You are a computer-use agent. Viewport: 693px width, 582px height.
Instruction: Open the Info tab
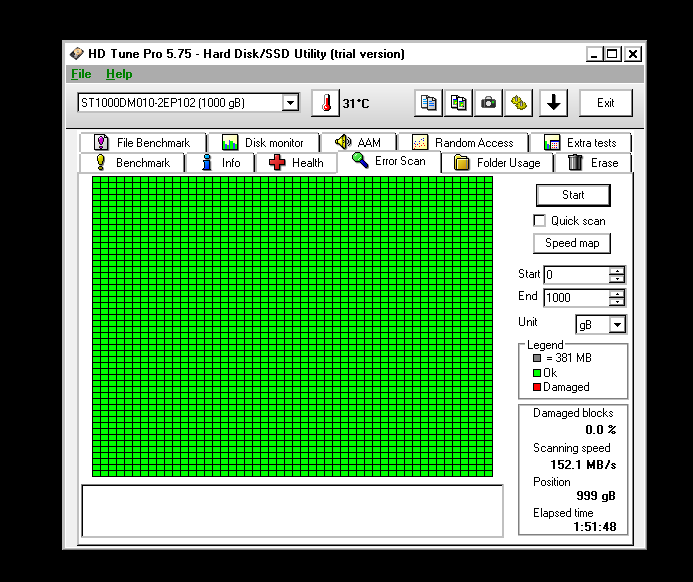tap(220, 163)
